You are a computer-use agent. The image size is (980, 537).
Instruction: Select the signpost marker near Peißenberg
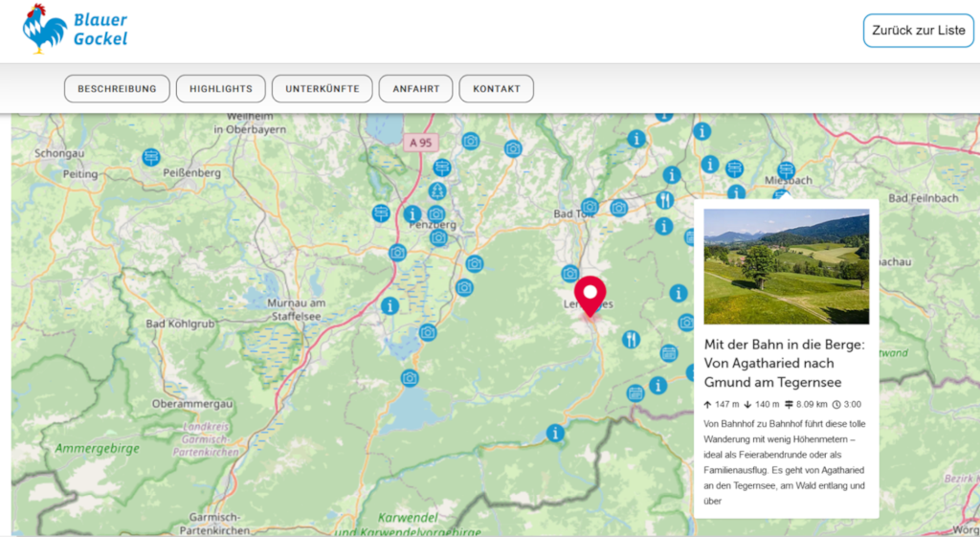[151, 157]
